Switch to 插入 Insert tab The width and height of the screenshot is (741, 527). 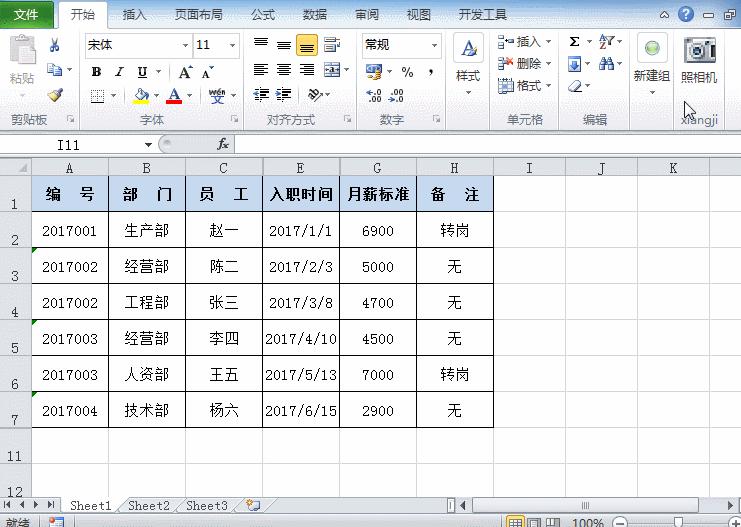134,15
